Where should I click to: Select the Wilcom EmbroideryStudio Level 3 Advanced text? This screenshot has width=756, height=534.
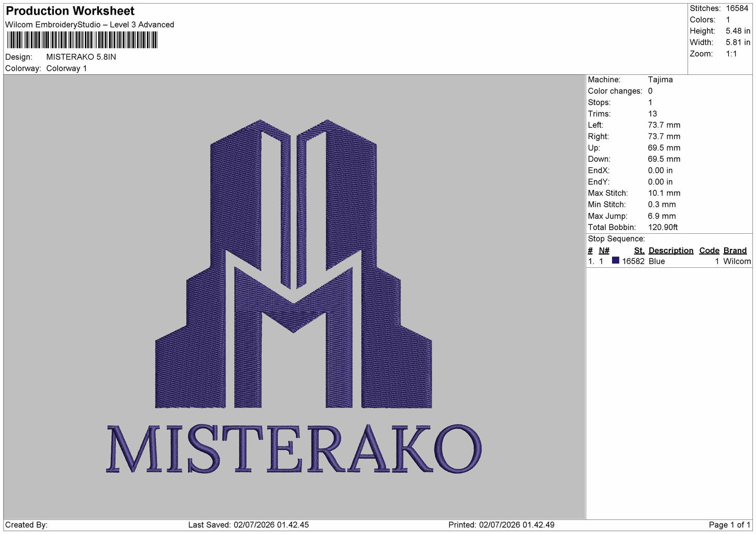pos(89,25)
